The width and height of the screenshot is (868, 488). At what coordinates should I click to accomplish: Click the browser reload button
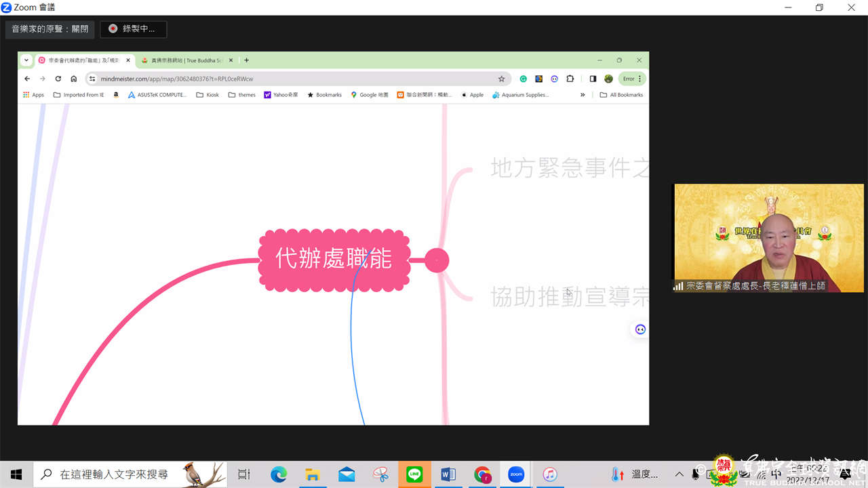58,79
